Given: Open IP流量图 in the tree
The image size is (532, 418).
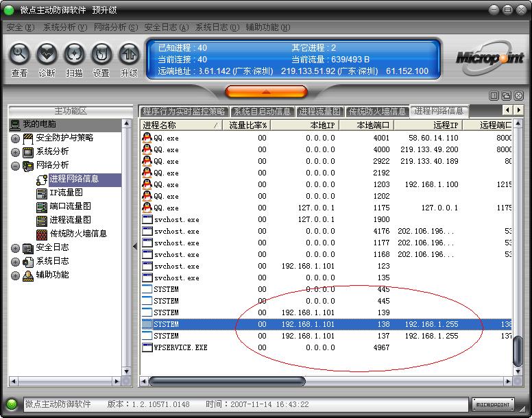Looking at the screenshot, I should click(x=66, y=193).
